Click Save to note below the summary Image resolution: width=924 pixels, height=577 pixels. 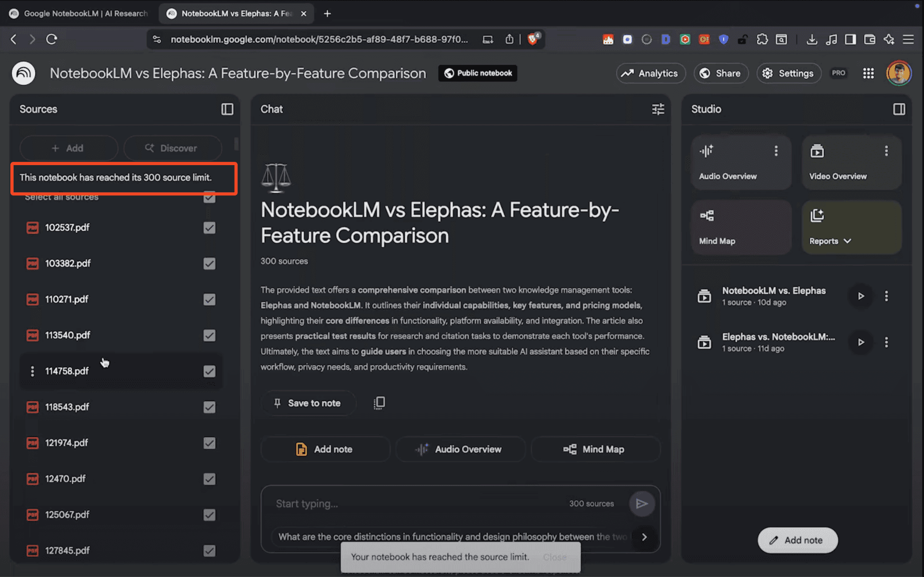pyautogui.click(x=309, y=403)
